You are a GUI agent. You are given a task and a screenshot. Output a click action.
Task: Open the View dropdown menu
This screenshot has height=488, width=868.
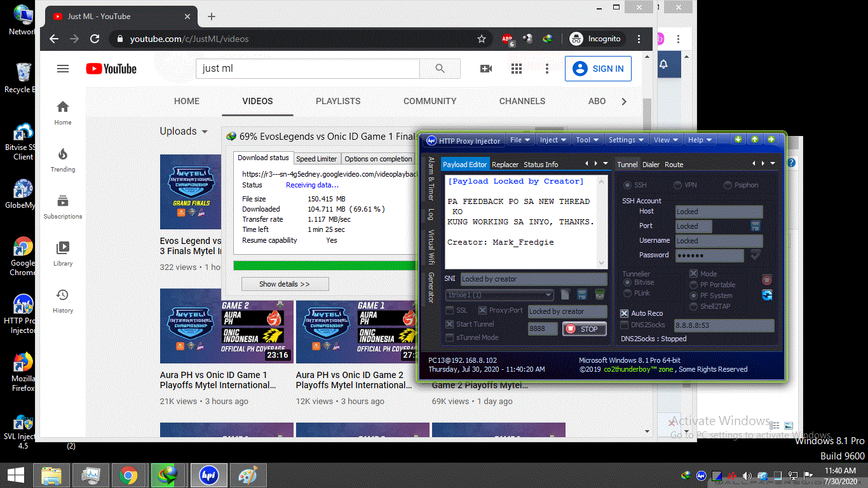665,140
